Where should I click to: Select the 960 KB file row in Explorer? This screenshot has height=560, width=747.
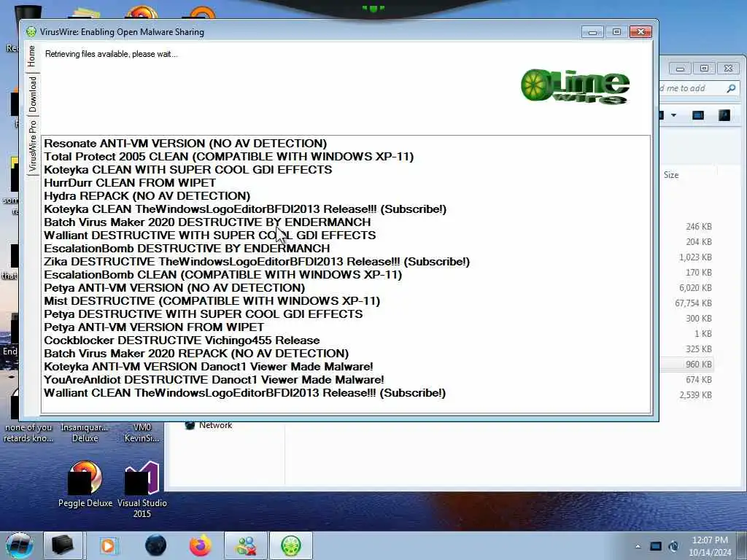click(686, 365)
